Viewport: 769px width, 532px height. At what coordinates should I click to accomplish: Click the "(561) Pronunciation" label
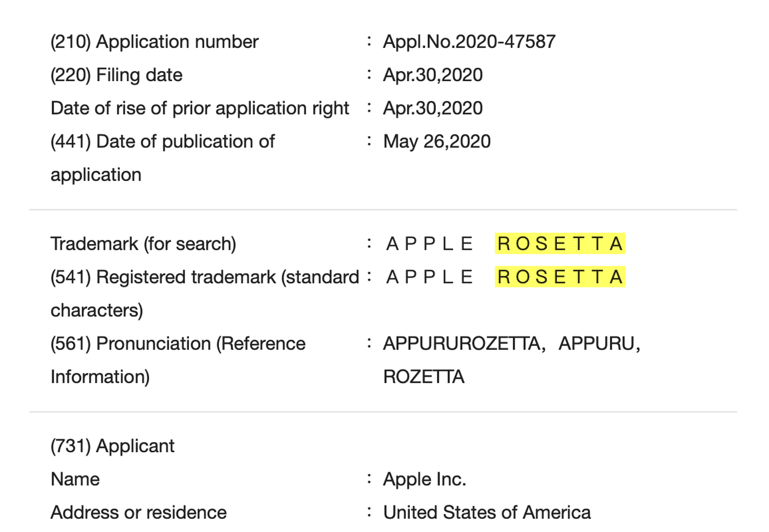pyautogui.click(x=178, y=344)
